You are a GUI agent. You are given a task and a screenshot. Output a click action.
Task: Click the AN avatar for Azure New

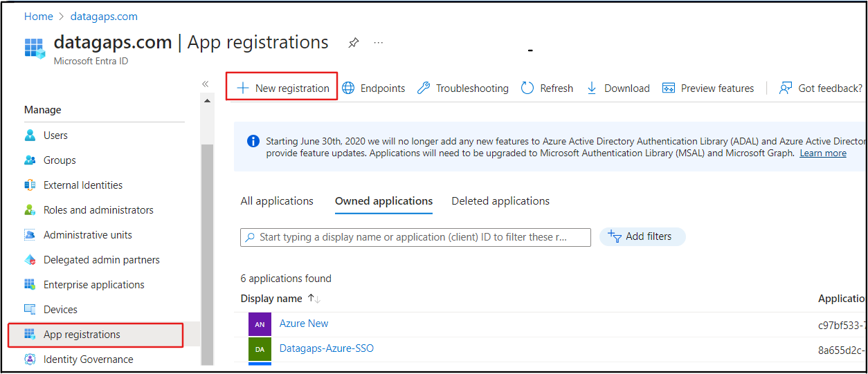[260, 324]
